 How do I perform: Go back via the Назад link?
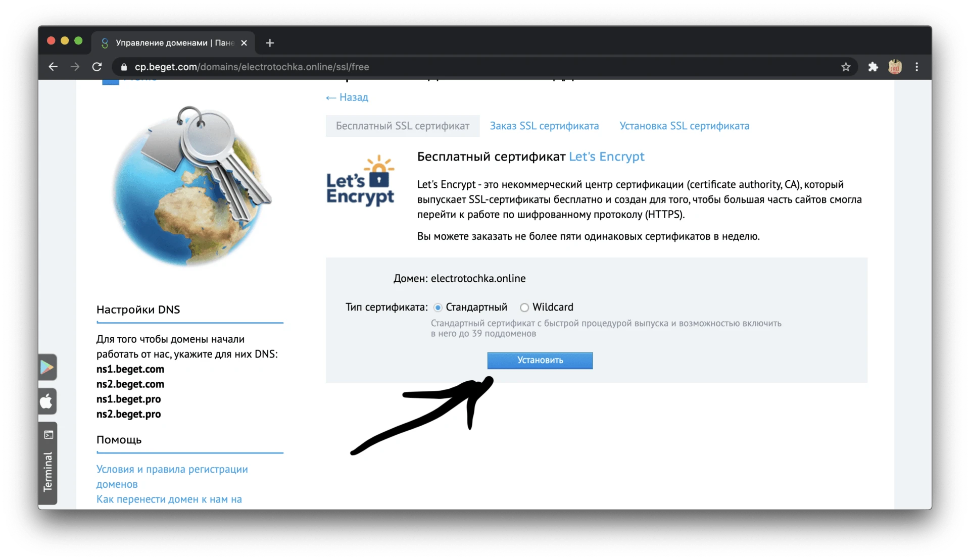pos(347,97)
